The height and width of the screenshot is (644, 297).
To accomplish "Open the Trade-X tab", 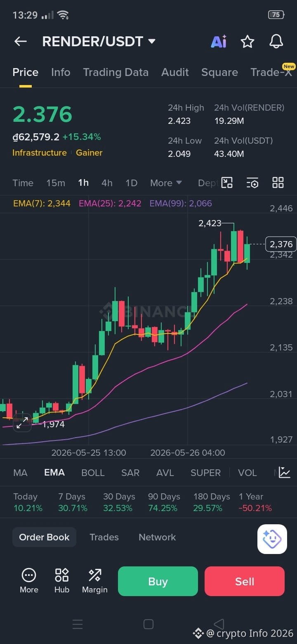I will 271,72.
